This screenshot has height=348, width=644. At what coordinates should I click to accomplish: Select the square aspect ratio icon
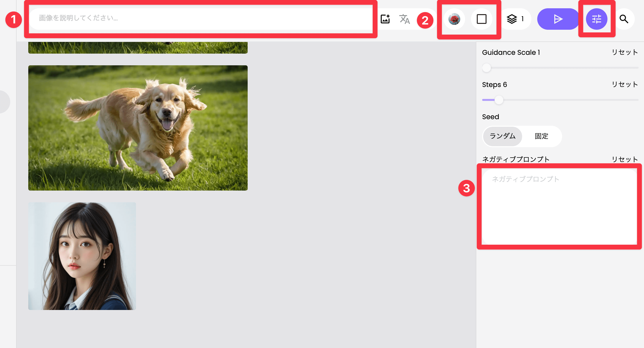[x=481, y=19]
